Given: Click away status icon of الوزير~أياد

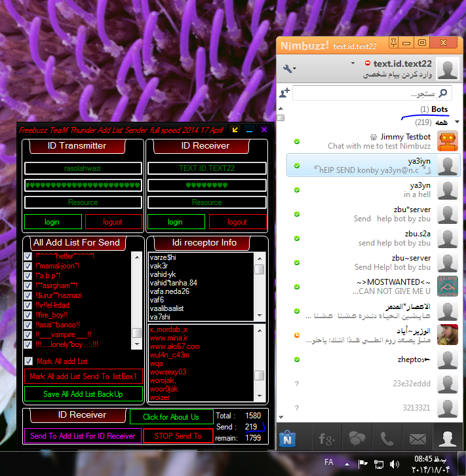Looking at the screenshot, I should pos(297,335).
